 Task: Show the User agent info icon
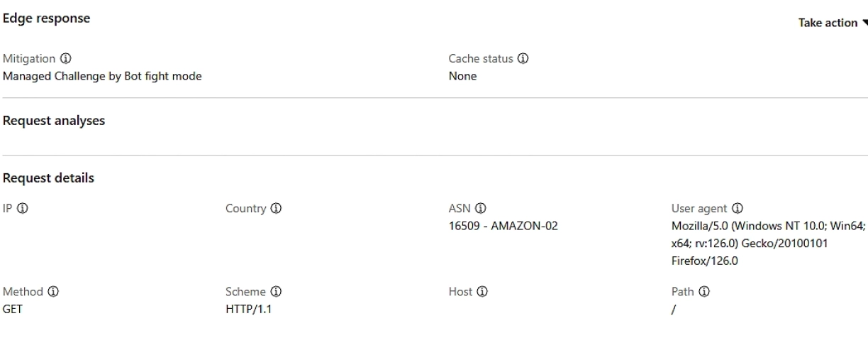pyautogui.click(x=738, y=209)
